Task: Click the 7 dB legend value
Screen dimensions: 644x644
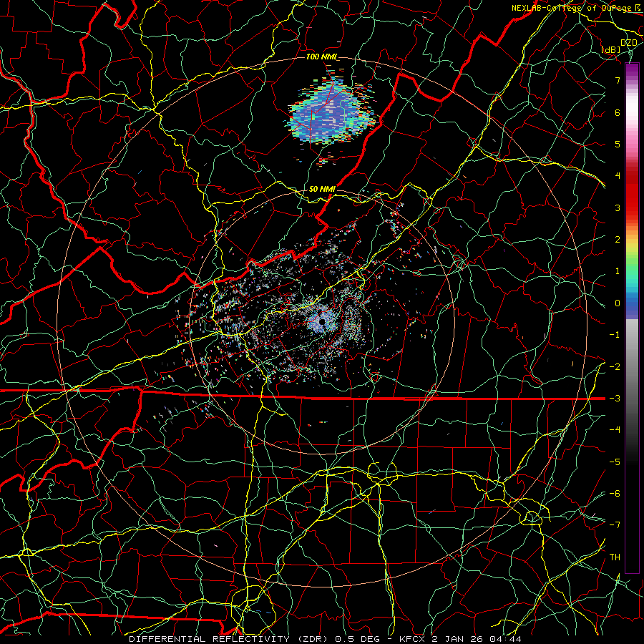Action: (x=618, y=80)
